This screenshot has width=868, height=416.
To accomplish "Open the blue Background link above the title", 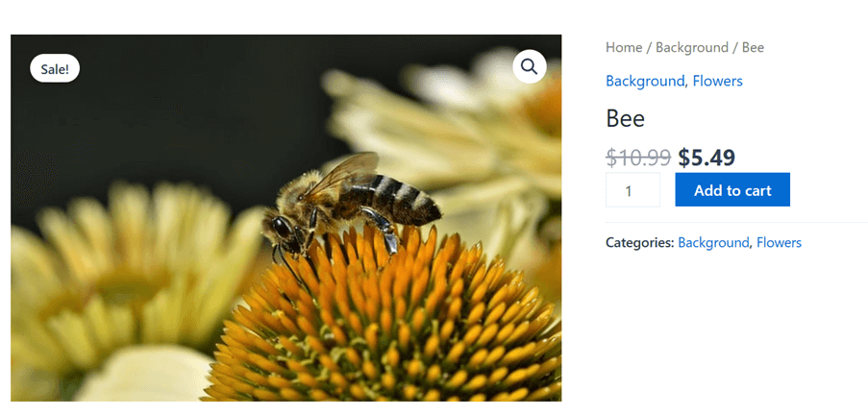I will coord(645,82).
